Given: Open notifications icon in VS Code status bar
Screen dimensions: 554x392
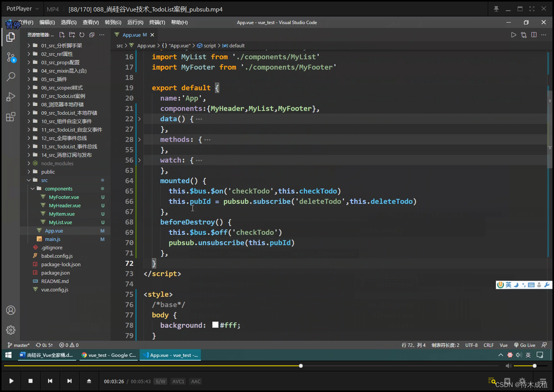Looking at the screenshot, I should pyautogui.click(x=544, y=345).
